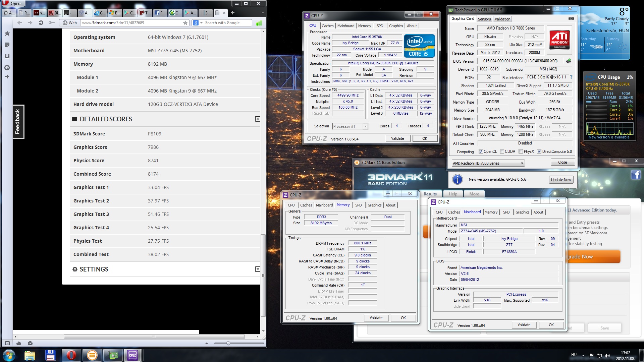Open Opera zoom level arrow menu
This screenshot has width=644, height=362.
(x=207, y=343)
